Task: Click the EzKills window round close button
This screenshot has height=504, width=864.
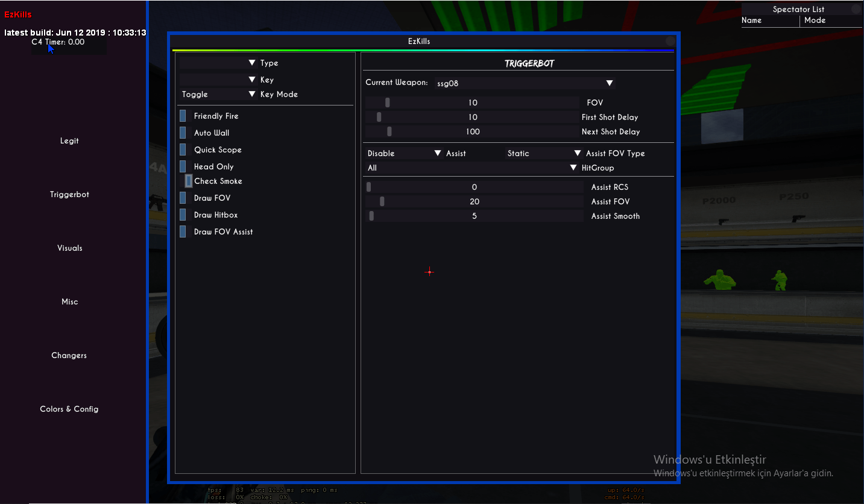Action: [x=670, y=41]
